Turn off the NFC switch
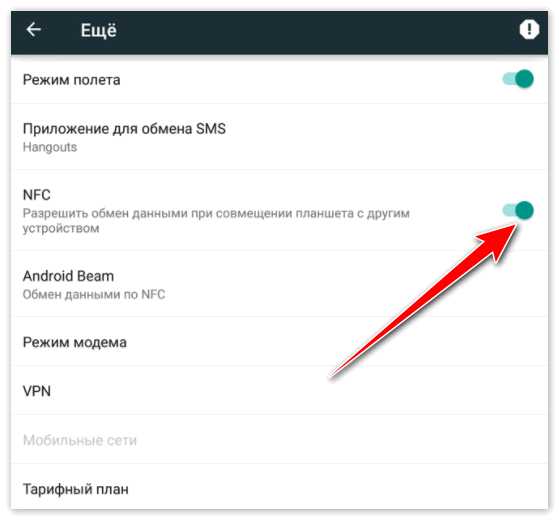This screenshot has height=520, width=559. coord(518,210)
